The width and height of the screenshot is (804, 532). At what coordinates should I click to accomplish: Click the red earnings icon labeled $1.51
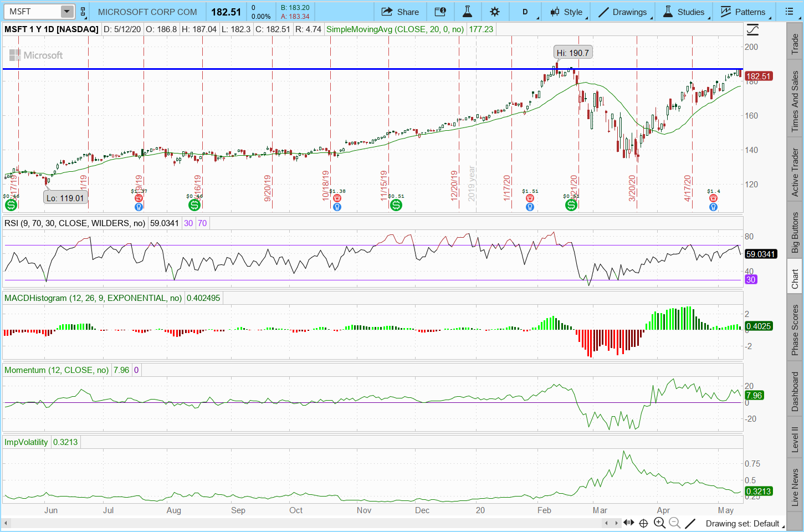530,198
